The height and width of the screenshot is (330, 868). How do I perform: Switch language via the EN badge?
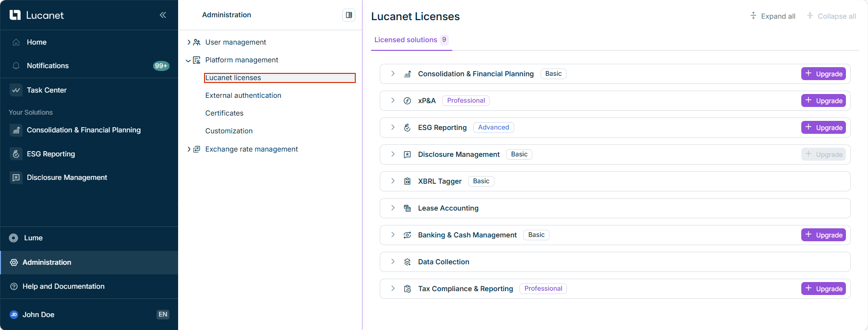[163, 315]
